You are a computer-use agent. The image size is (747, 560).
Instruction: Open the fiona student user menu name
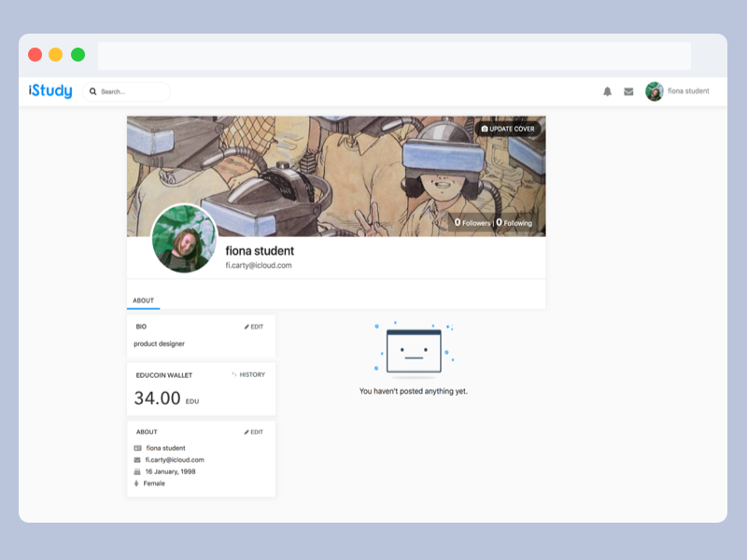[x=688, y=91]
